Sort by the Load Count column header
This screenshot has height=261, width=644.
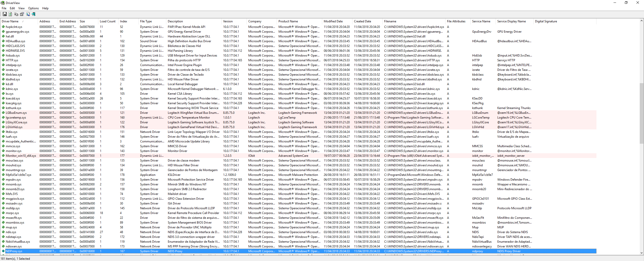[107, 21]
